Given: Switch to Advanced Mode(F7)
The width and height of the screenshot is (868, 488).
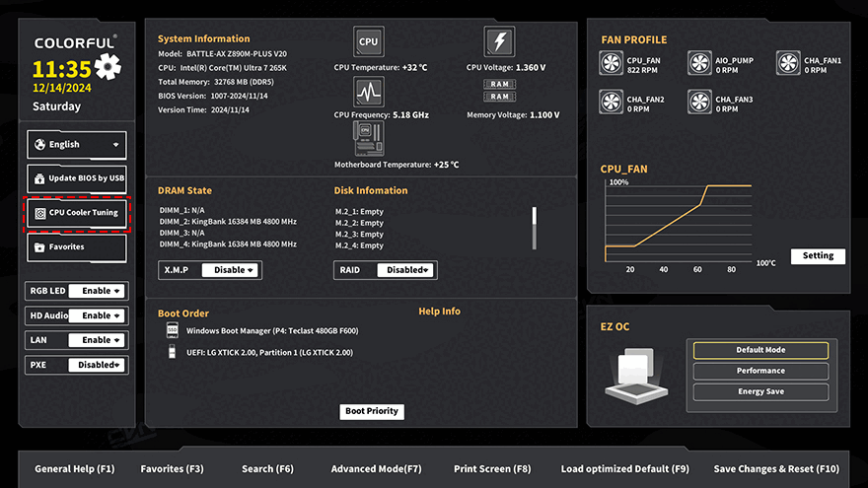Looking at the screenshot, I should coord(377,469).
